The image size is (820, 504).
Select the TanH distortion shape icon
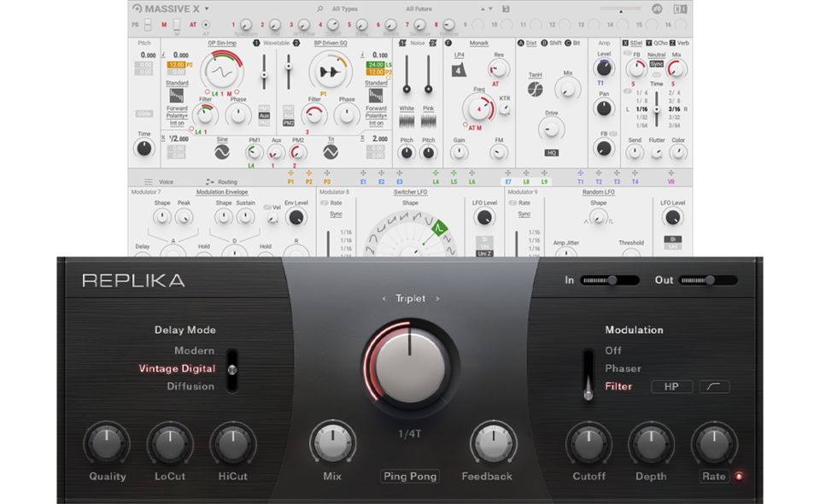tap(536, 89)
